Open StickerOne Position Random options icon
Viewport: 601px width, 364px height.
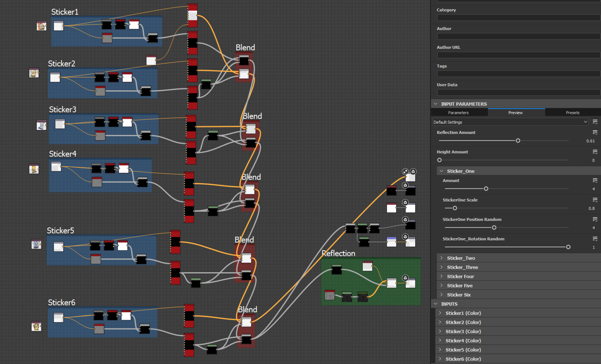click(x=595, y=220)
